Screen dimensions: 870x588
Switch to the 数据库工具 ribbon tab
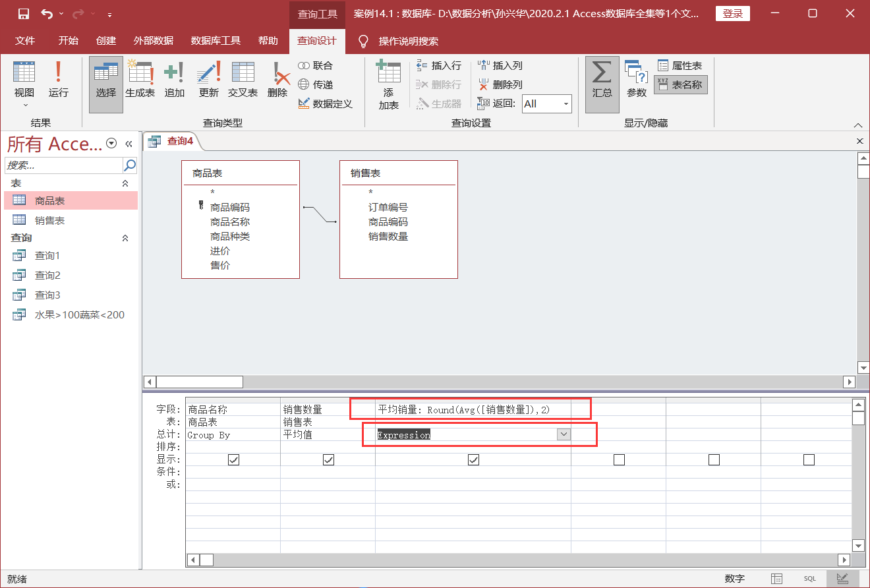[216, 41]
